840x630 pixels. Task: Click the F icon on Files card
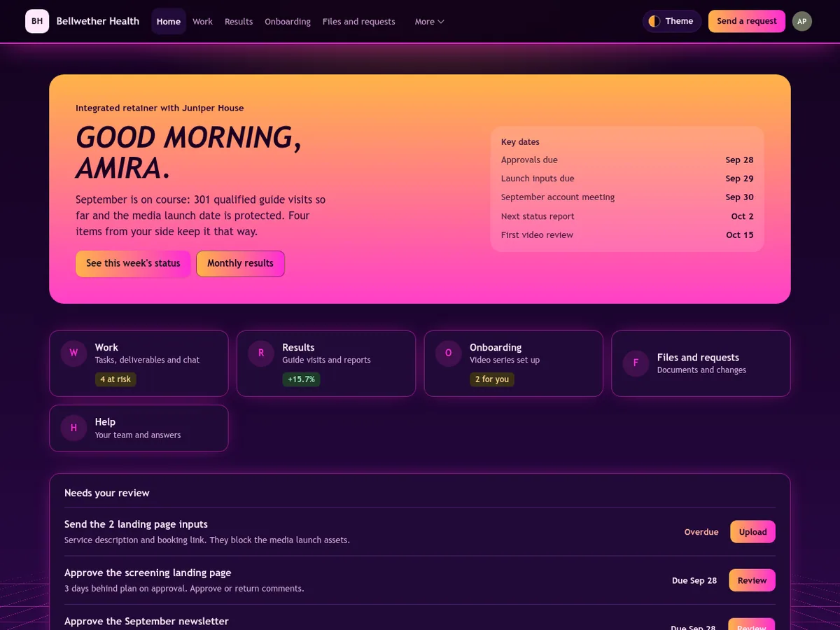pyautogui.click(x=636, y=363)
